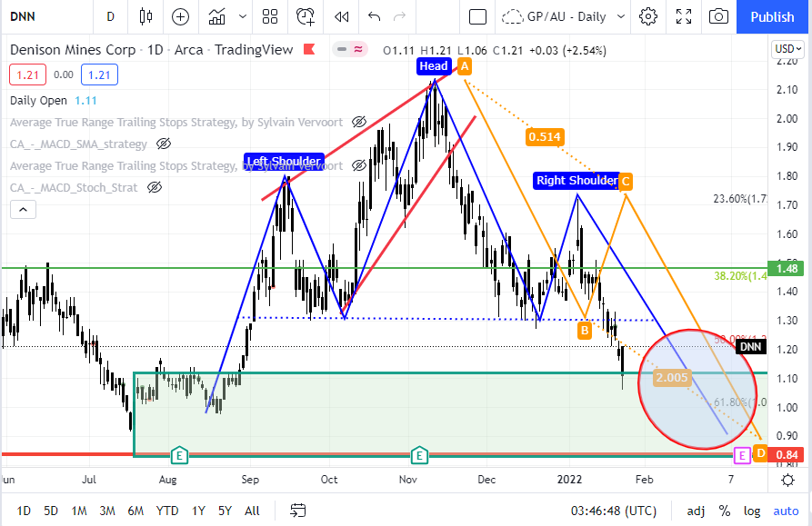The width and height of the screenshot is (812, 526).
Task: Select the Head label on chart
Action: click(434, 66)
